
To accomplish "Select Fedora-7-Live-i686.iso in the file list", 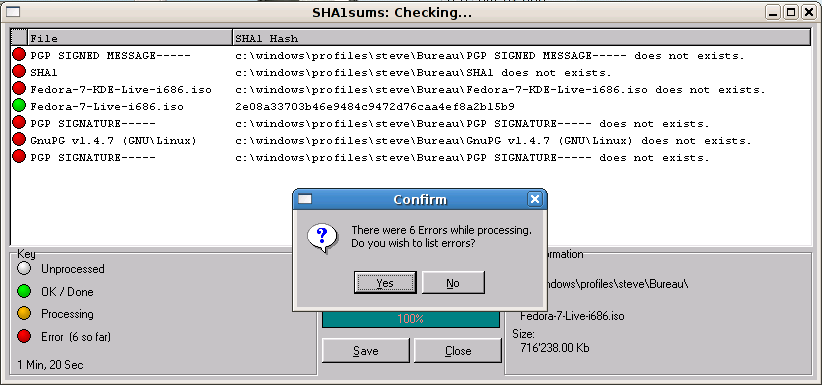I will tap(107, 107).
